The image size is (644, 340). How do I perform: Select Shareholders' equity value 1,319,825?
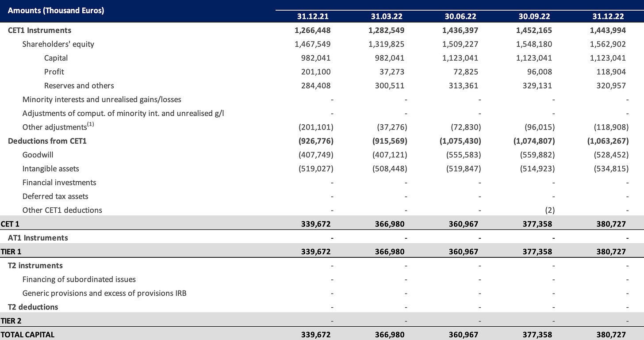pyautogui.click(x=387, y=44)
